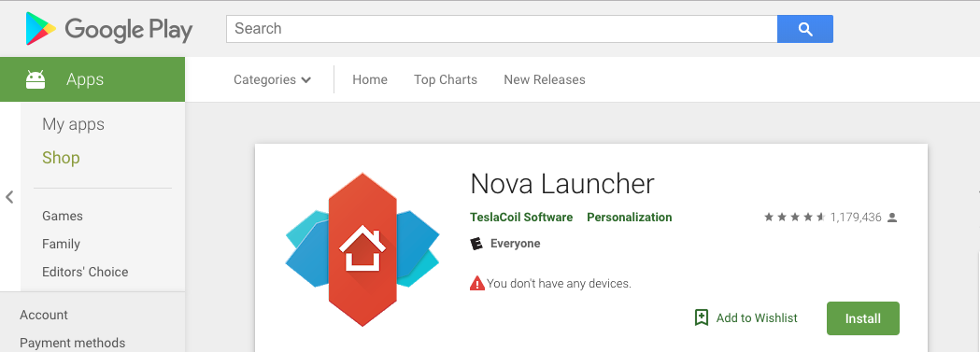Click the star rating icons
This screenshot has height=352, width=980.
[794, 218]
